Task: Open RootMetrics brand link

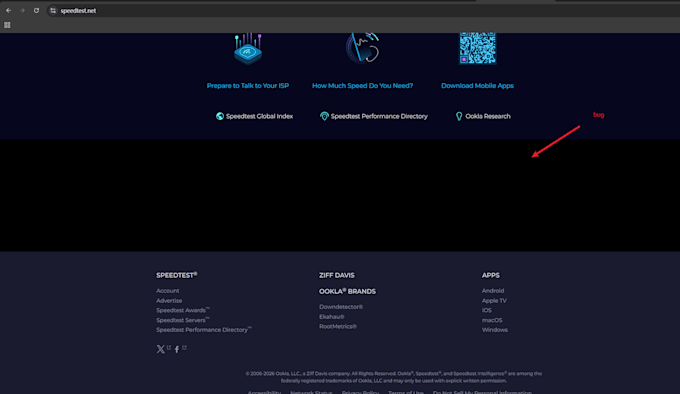Action: point(338,326)
